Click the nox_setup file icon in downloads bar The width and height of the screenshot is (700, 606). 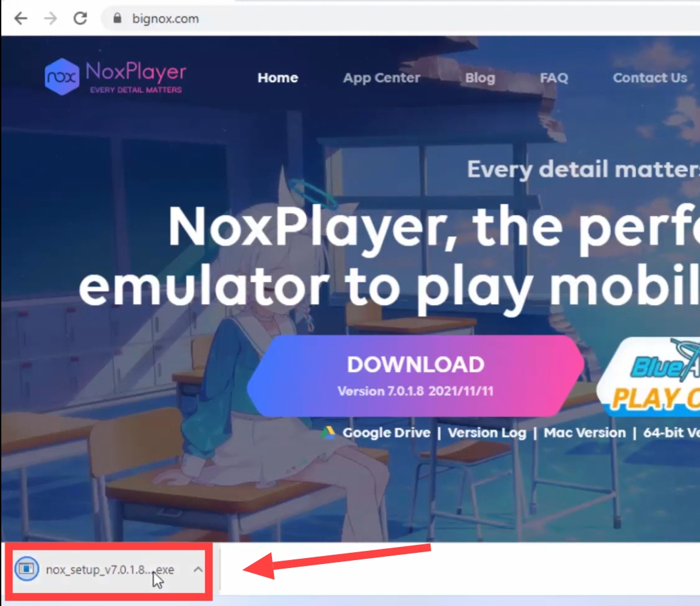[27, 569]
